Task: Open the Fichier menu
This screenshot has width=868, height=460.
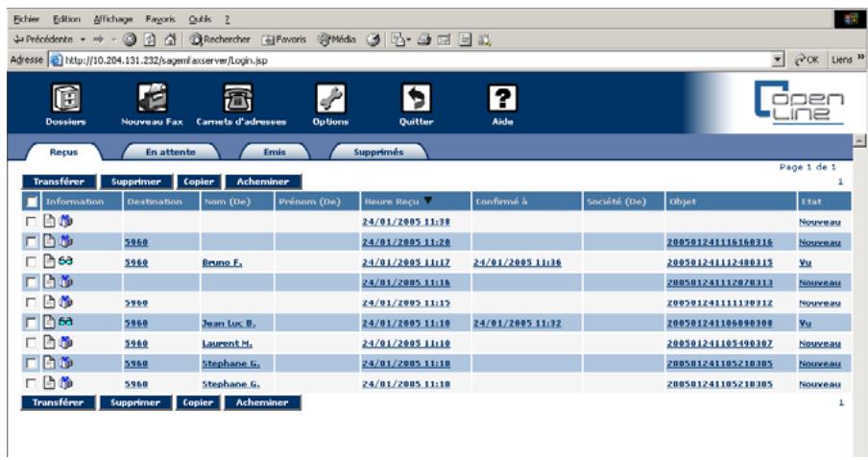Action: 27,19
